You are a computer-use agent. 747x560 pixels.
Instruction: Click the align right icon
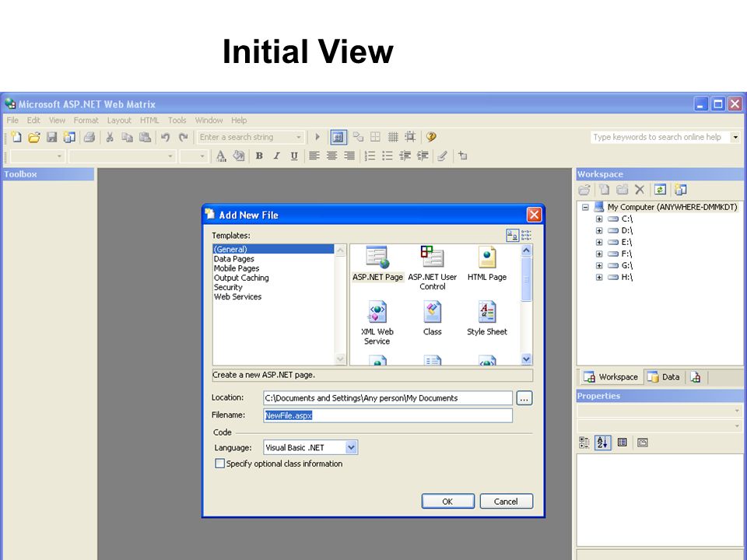(349, 156)
